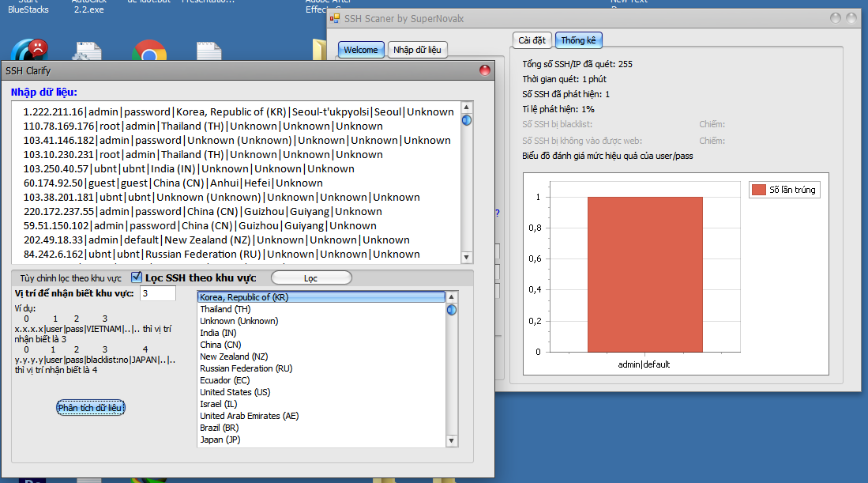Open the BlueStacks desktop shortcut icon
Viewport: 868px width, 483px height.
[28, 51]
